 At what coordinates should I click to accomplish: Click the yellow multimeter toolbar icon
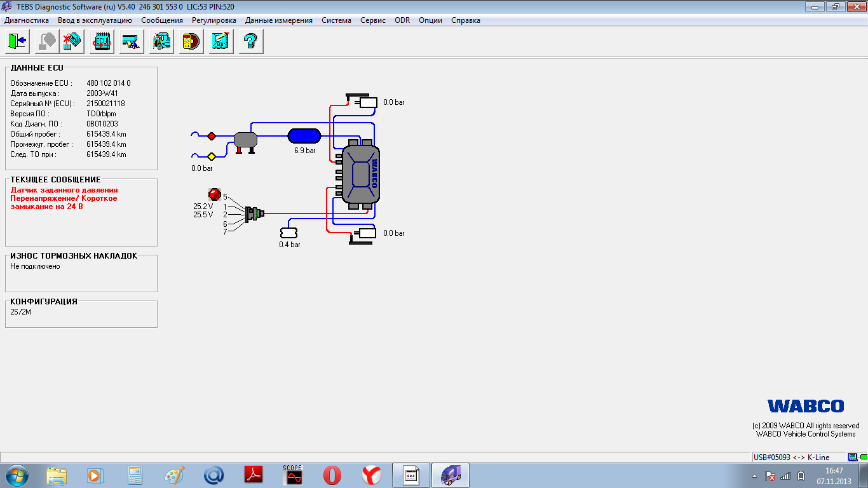tap(191, 42)
